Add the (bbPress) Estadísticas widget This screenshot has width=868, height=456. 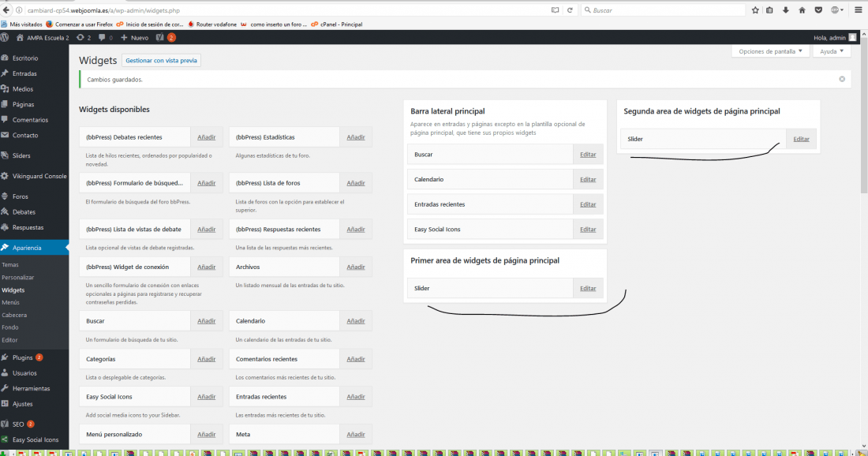[356, 137]
